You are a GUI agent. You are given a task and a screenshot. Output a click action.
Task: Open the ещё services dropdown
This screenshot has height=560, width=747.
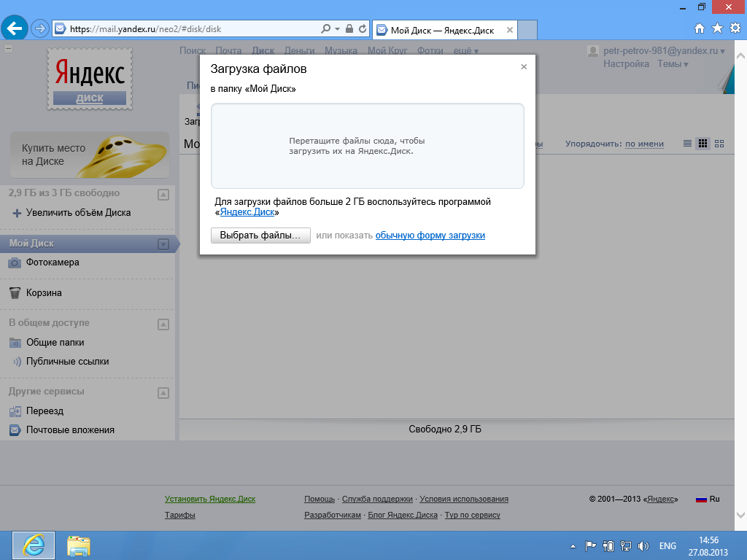466,50
